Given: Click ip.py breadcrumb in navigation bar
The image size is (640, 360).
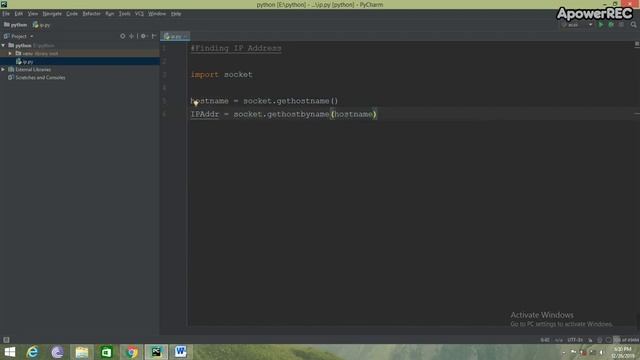Looking at the screenshot, I should click(41, 25).
